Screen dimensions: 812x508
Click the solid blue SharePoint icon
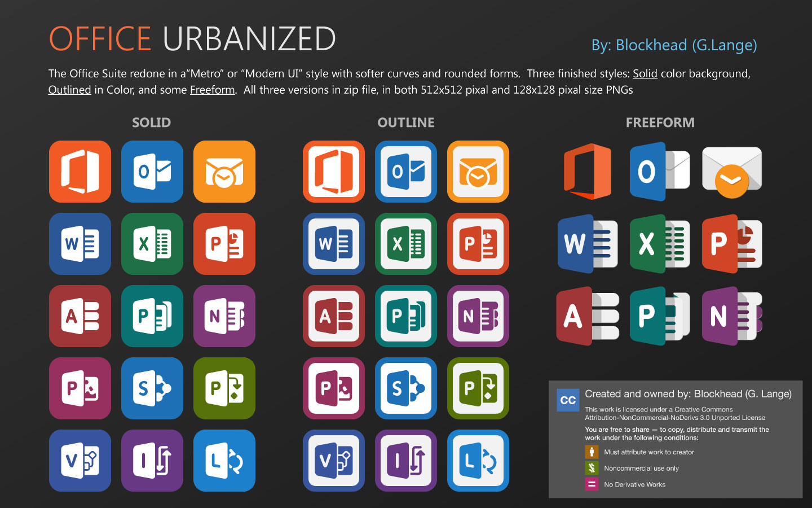tap(152, 388)
